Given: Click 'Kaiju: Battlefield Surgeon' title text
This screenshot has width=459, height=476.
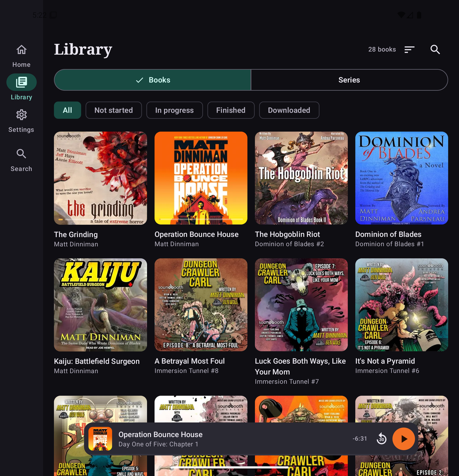Looking at the screenshot, I should (97, 361).
